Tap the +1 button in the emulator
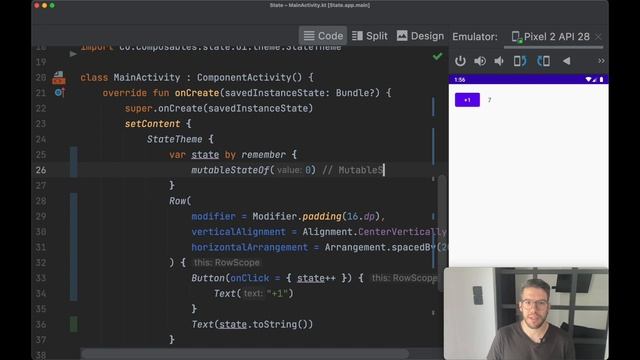640x360 pixels. [x=467, y=100]
